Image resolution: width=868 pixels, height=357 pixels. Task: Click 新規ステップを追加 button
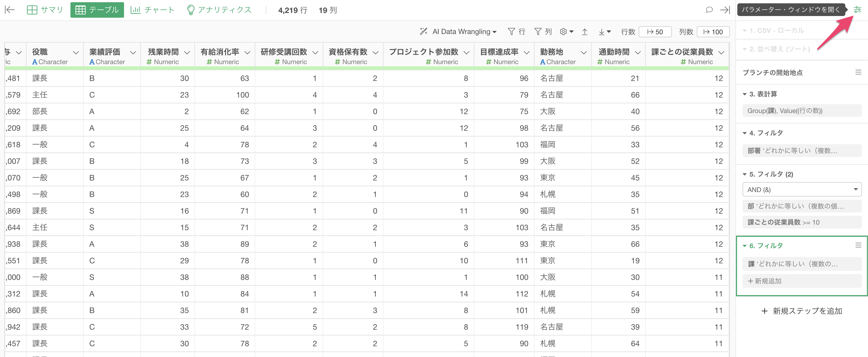802,311
